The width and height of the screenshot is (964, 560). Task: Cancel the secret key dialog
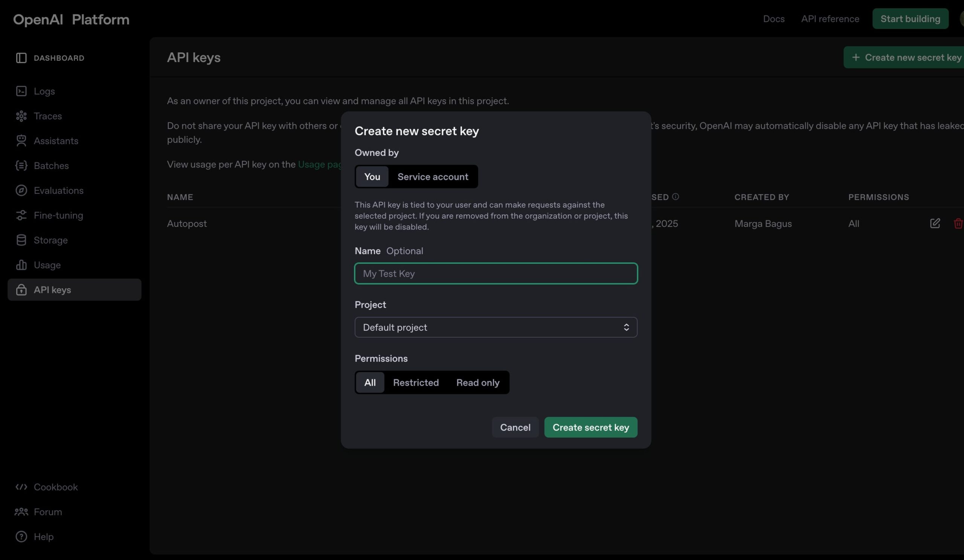click(514, 428)
